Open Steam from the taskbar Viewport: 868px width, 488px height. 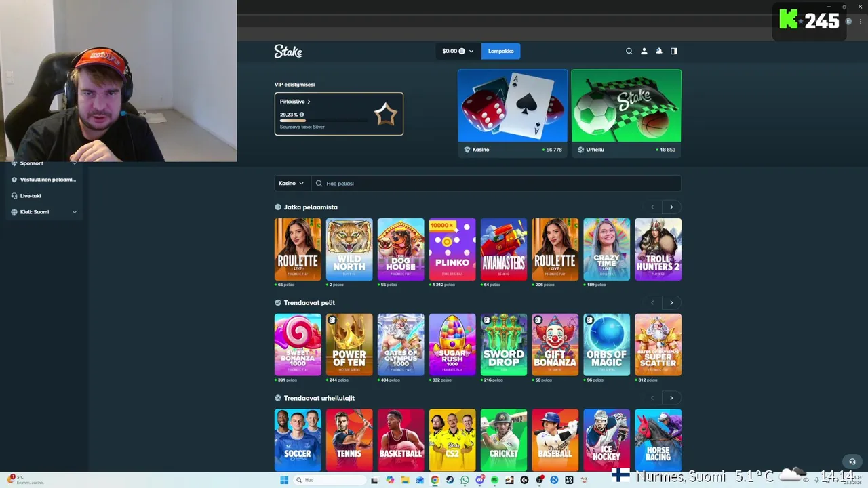point(450,480)
